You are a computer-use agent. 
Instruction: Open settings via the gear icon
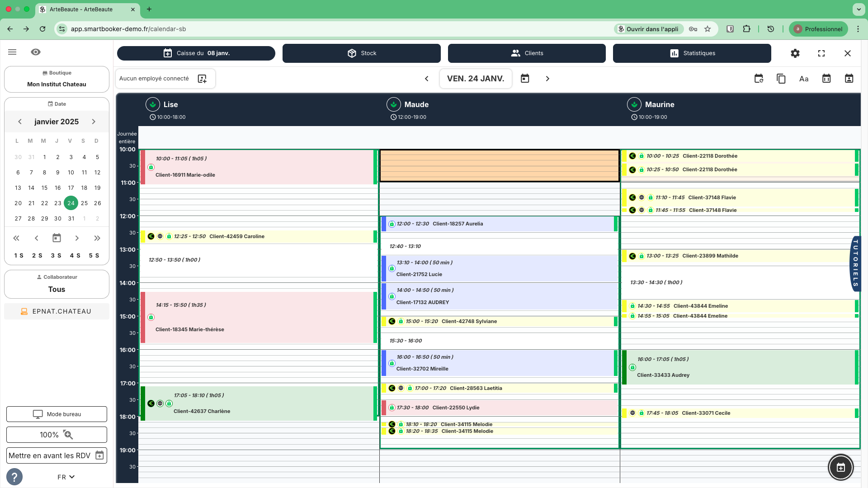coord(795,53)
